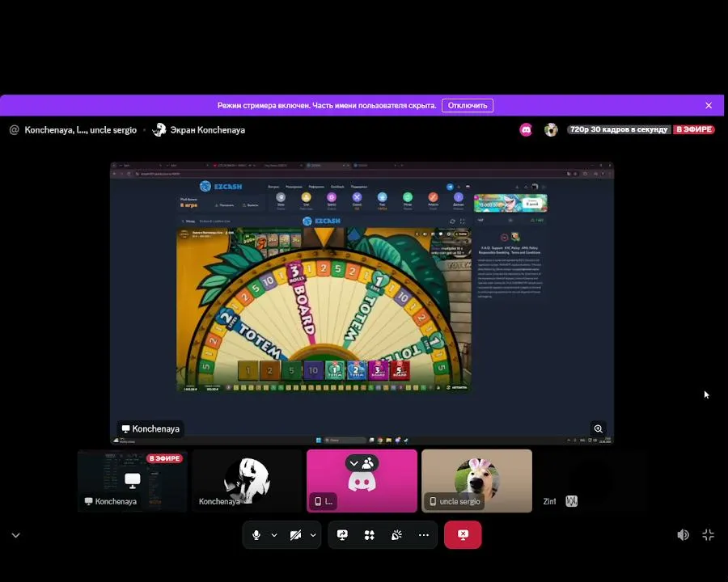Click the Konchenaya label on the stream
Image resolution: width=728 pixels, height=582 pixels.
point(150,429)
